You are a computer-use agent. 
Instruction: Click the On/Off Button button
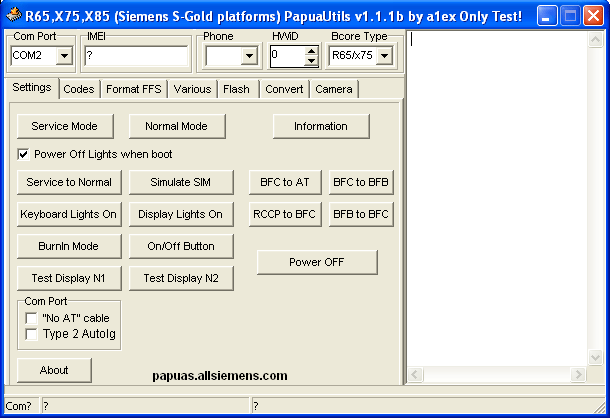click(x=181, y=246)
